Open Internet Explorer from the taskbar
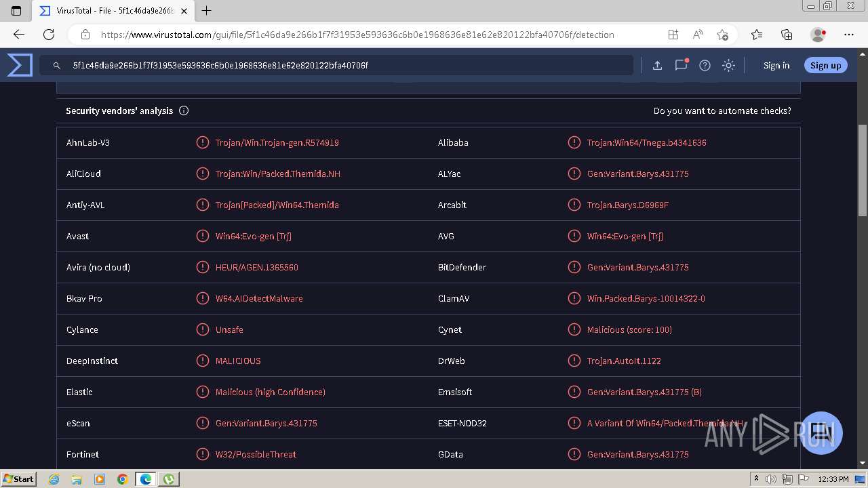Image resolution: width=868 pixels, height=488 pixels. pos(54,479)
